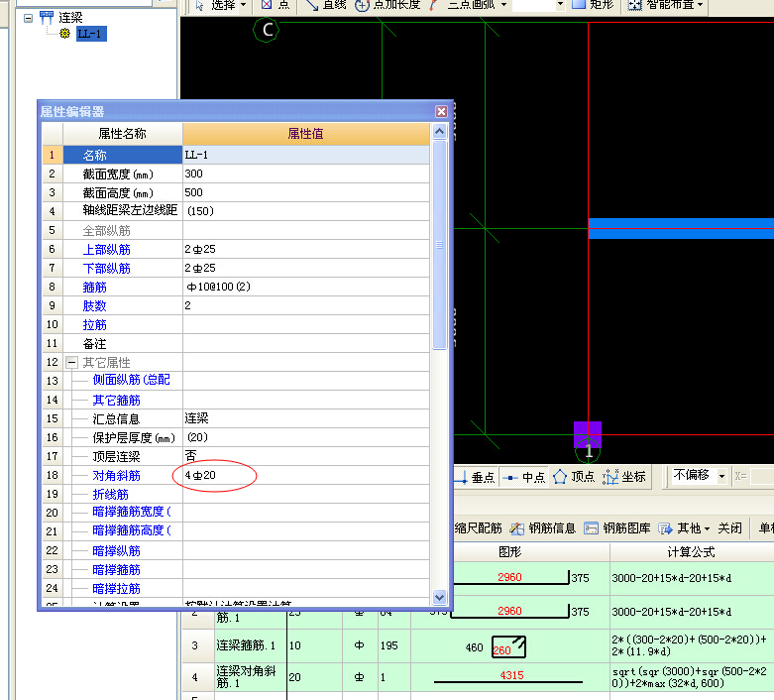Viewport: 774px width, 700px height.
Task: Click the 箍筋 property link
Action: (x=95, y=287)
